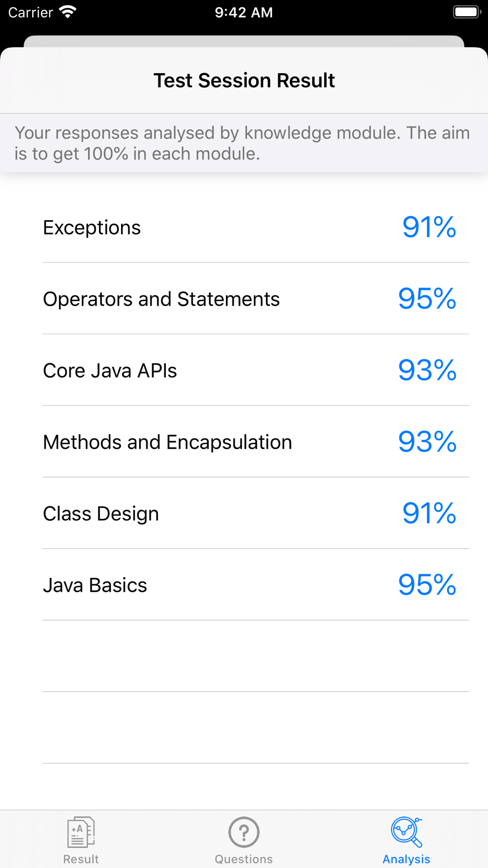Open the Questions tab question-mark icon
The image size is (488, 868).
point(244,832)
